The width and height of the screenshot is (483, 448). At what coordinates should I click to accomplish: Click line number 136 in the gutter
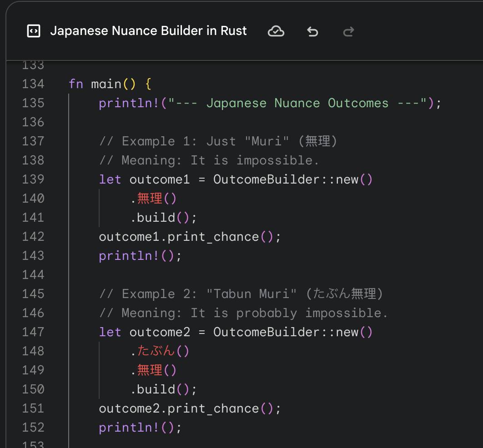click(x=33, y=122)
